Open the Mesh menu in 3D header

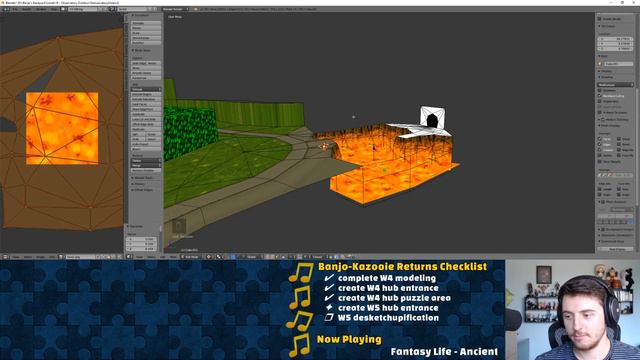point(173,257)
